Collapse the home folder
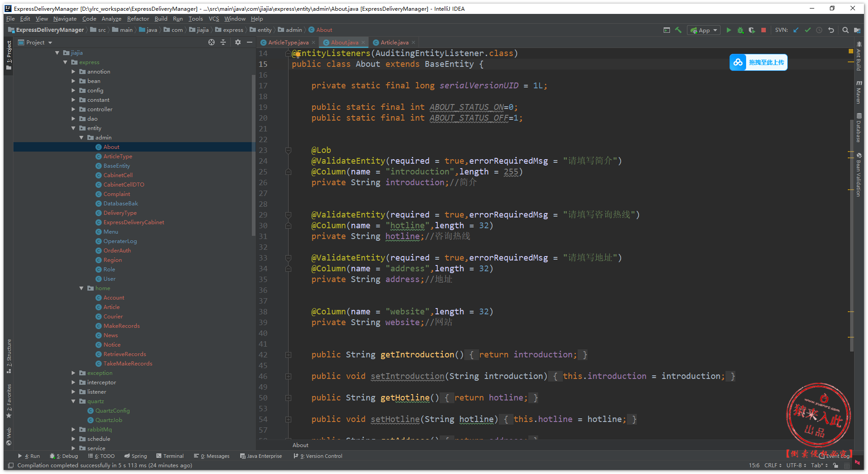 pyautogui.click(x=82, y=288)
